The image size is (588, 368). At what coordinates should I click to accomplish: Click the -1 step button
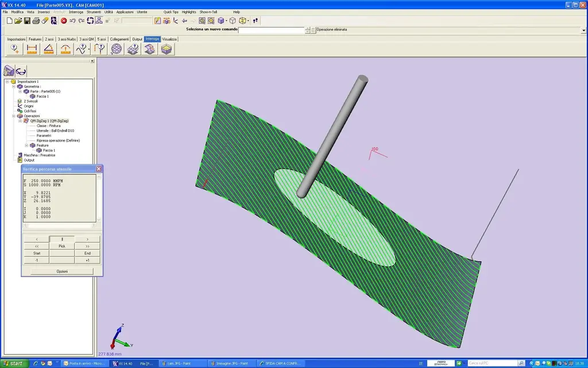[x=37, y=260]
